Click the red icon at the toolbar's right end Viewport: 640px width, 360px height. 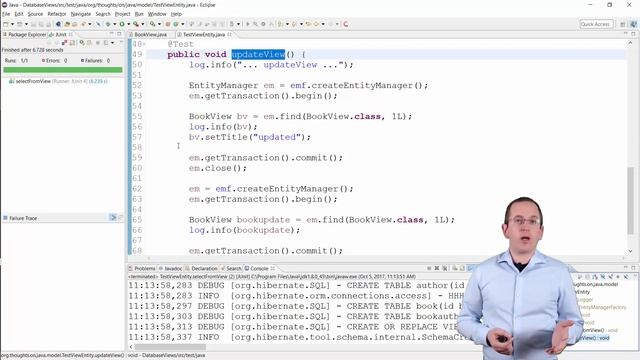(346, 24)
